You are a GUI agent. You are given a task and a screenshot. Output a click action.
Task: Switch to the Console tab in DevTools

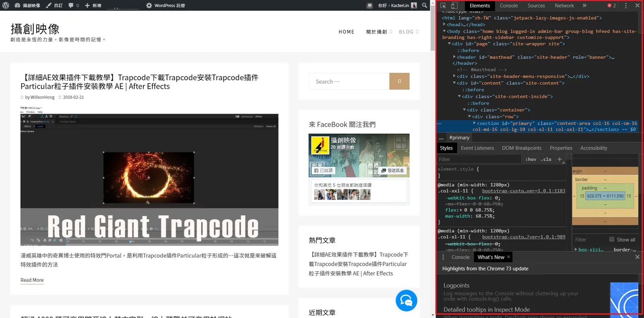point(509,6)
